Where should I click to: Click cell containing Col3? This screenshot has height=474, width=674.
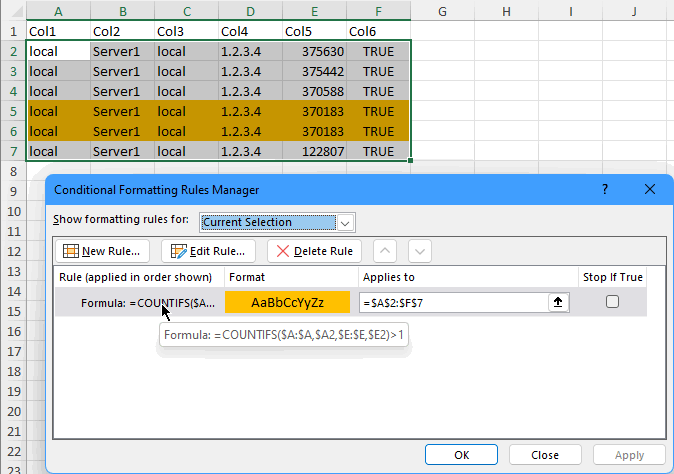tap(187, 31)
